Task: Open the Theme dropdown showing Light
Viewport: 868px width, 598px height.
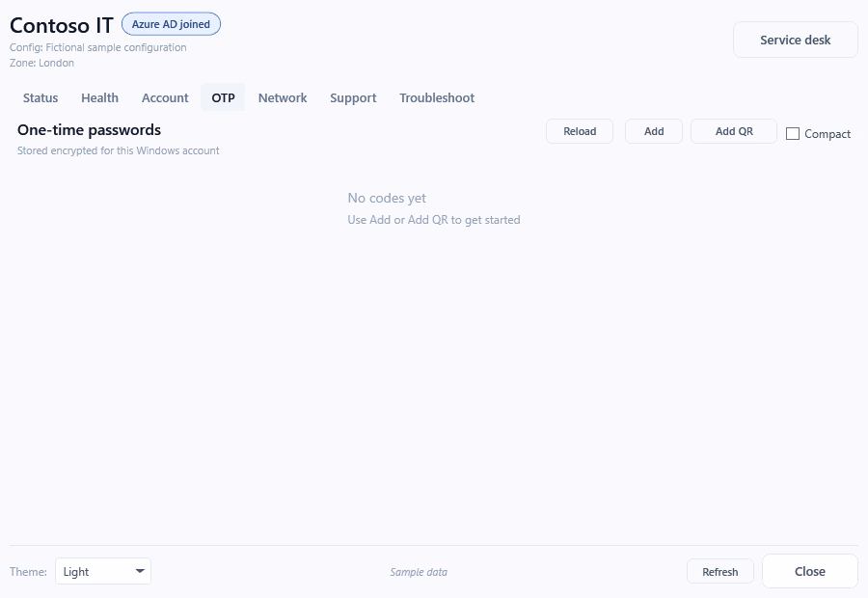Action: click(x=103, y=571)
